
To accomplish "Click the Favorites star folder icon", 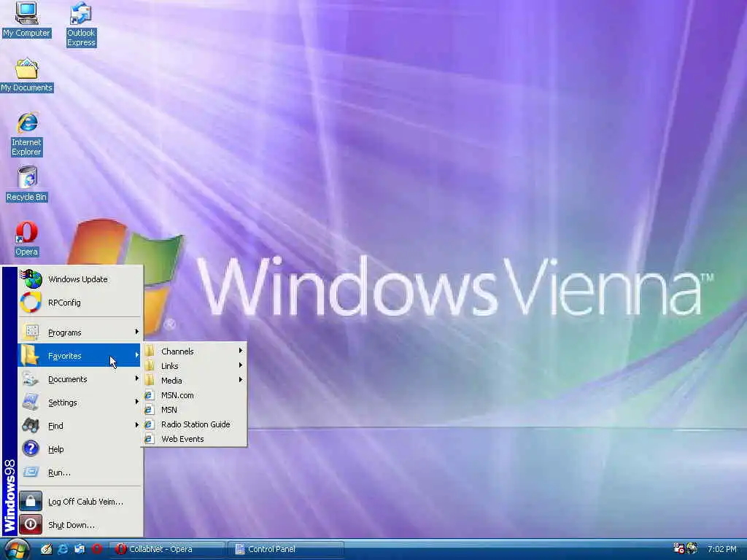I will [x=29, y=355].
